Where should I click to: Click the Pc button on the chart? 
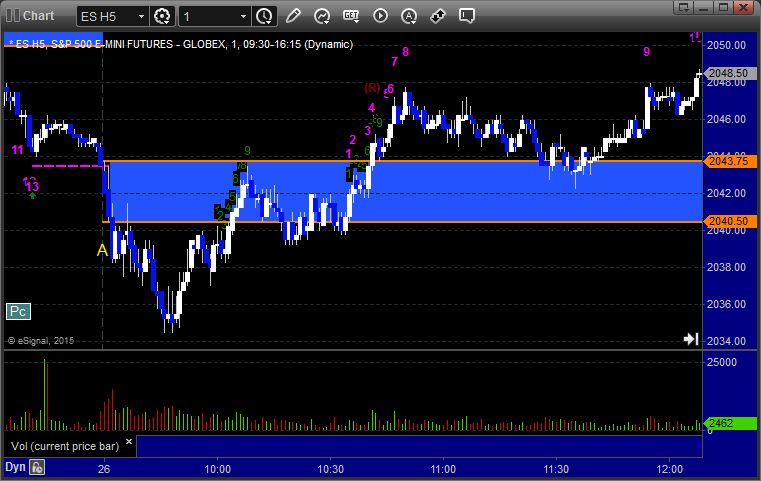18,311
